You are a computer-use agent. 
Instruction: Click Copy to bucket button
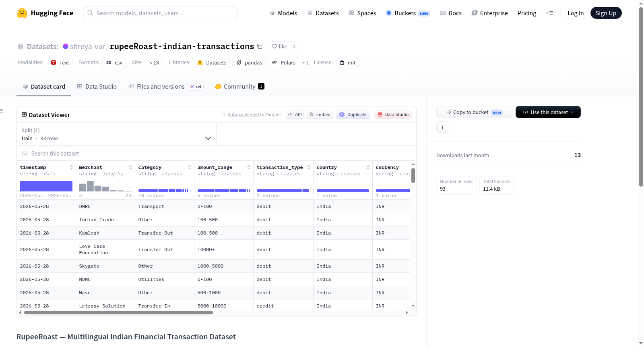click(x=474, y=112)
